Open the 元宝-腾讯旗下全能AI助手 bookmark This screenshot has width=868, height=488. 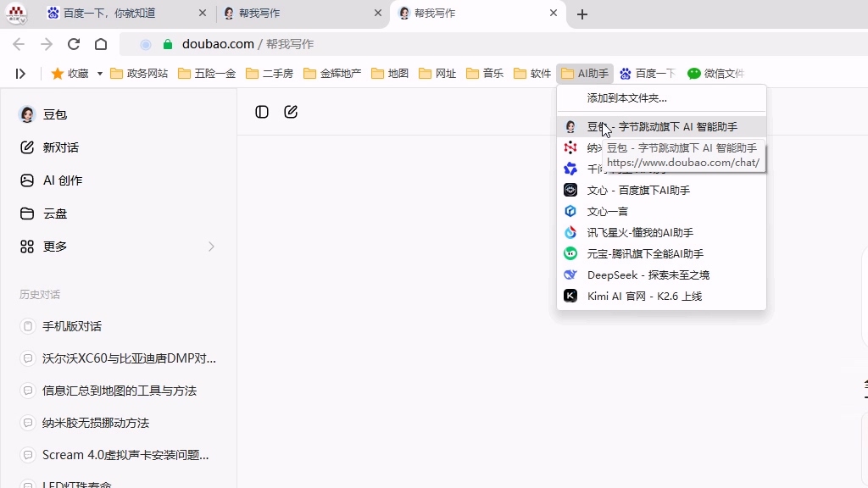tap(661, 254)
